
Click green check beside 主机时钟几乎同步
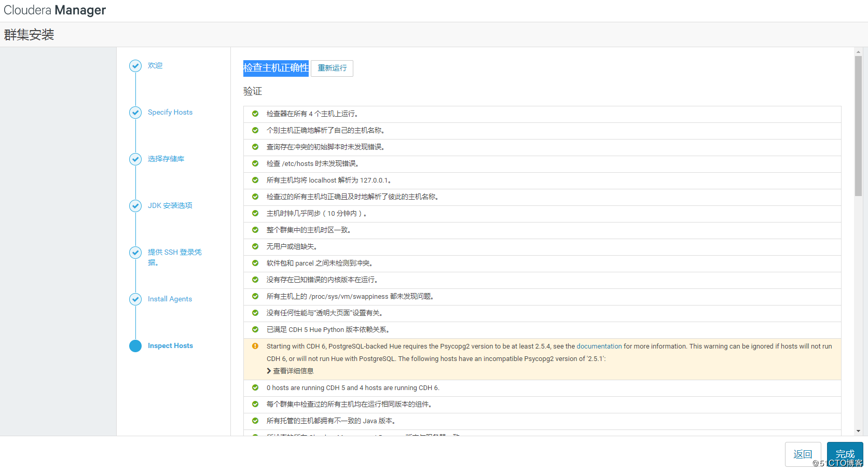click(255, 213)
